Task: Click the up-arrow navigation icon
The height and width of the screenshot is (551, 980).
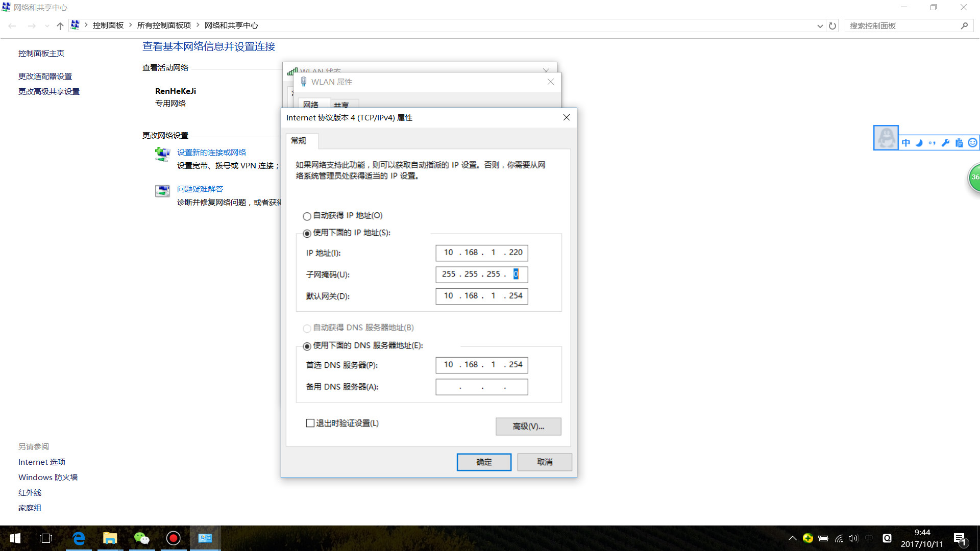Action: point(60,26)
